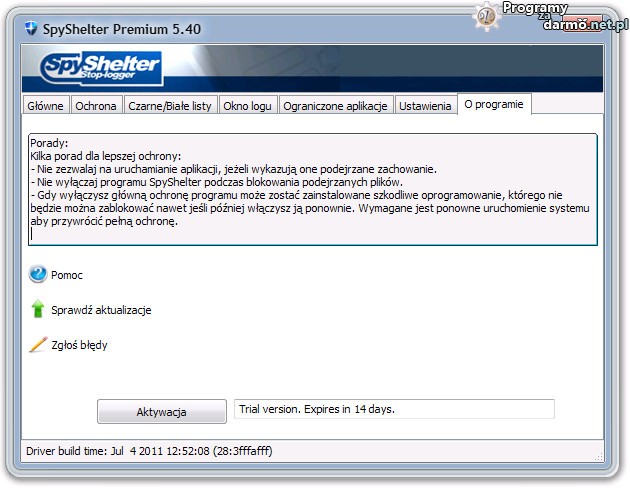Open the Pomoc help link

click(66, 275)
